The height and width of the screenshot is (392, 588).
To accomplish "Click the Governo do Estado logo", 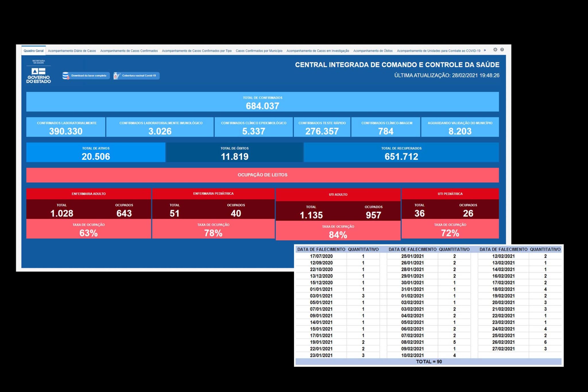I will point(38,72).
